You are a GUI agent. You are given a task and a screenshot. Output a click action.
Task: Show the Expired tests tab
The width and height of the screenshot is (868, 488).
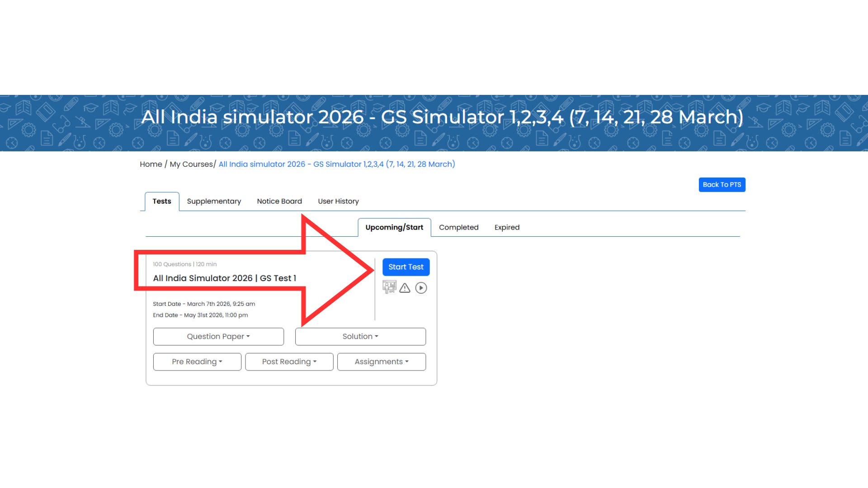tap(507, 227)
